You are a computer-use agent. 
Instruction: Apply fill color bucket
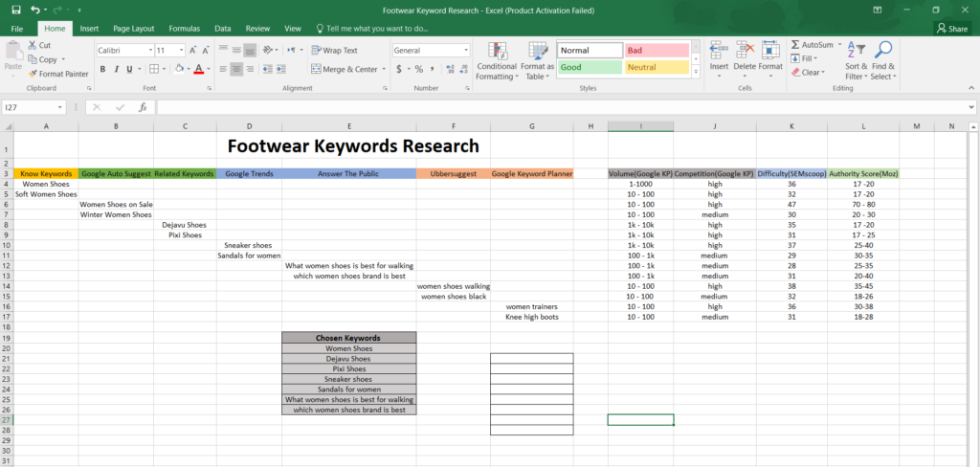[x=179, y=70]
